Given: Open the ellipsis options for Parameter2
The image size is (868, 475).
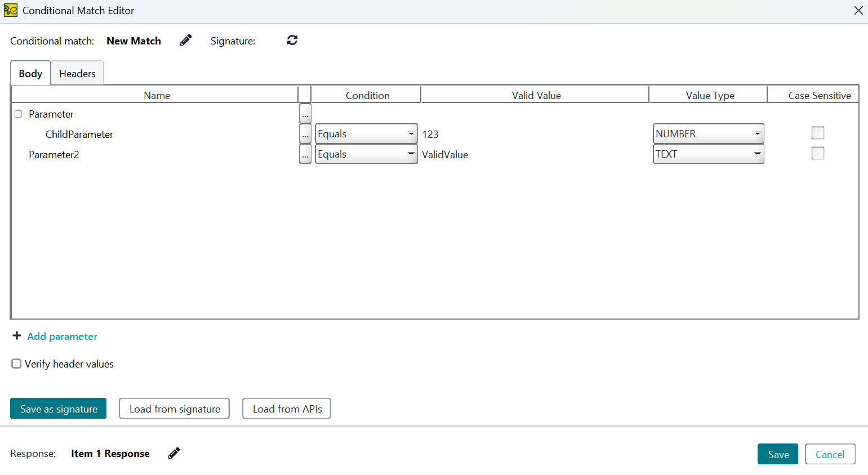Looking at the screenshot, I should pos(305,154).
